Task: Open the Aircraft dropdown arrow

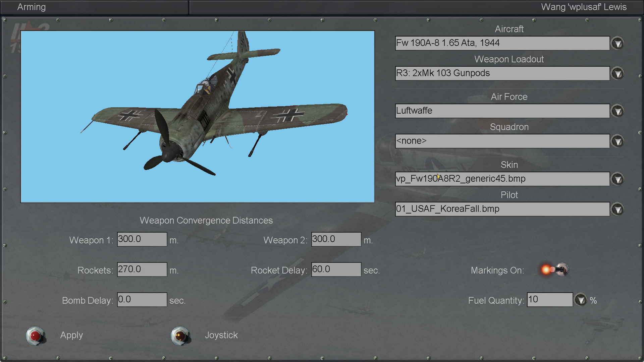Action: [x=618, y=43]
